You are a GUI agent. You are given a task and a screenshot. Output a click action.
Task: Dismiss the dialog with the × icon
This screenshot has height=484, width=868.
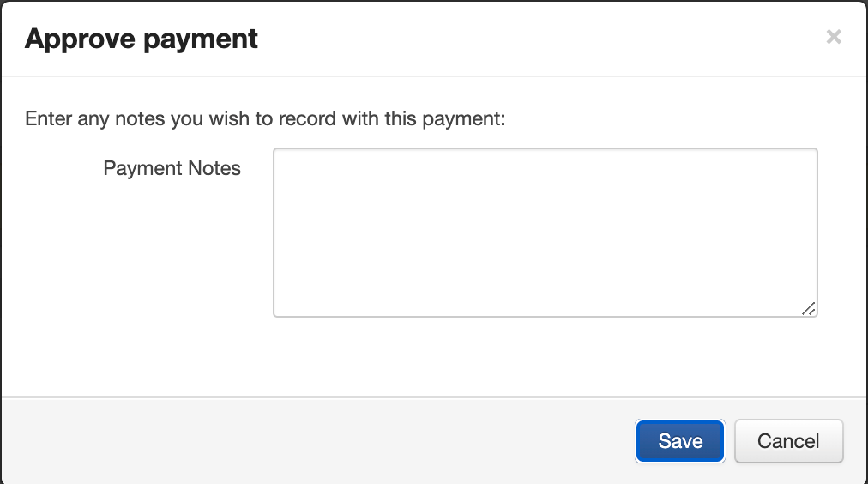click(x=833, y=37)
